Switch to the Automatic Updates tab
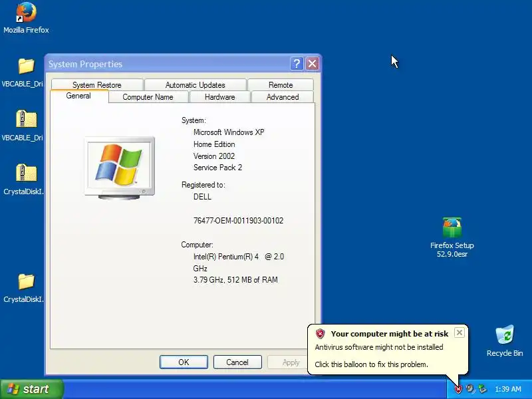Screen dimensions: 532x399 click(x=196, y=85)
